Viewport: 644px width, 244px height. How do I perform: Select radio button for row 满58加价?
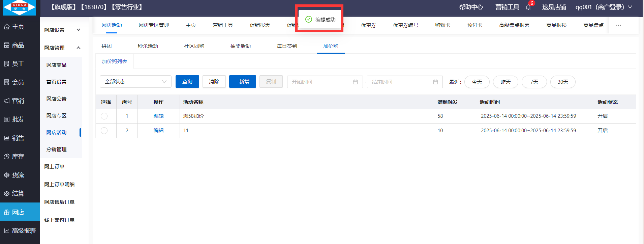coord(104,116)
